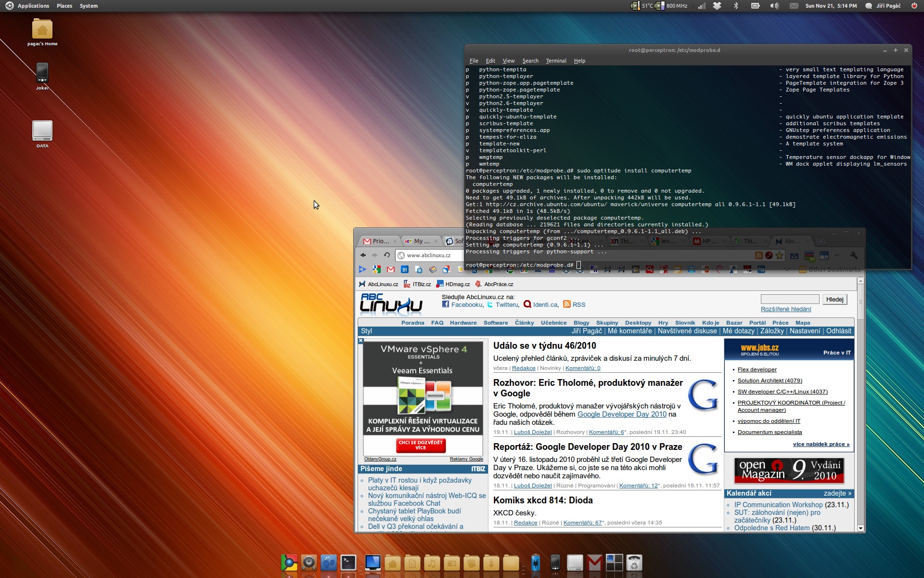Open the RSS feed link
Image resolution: width=924 pixels, height=578 pixels.
point(574,304)
